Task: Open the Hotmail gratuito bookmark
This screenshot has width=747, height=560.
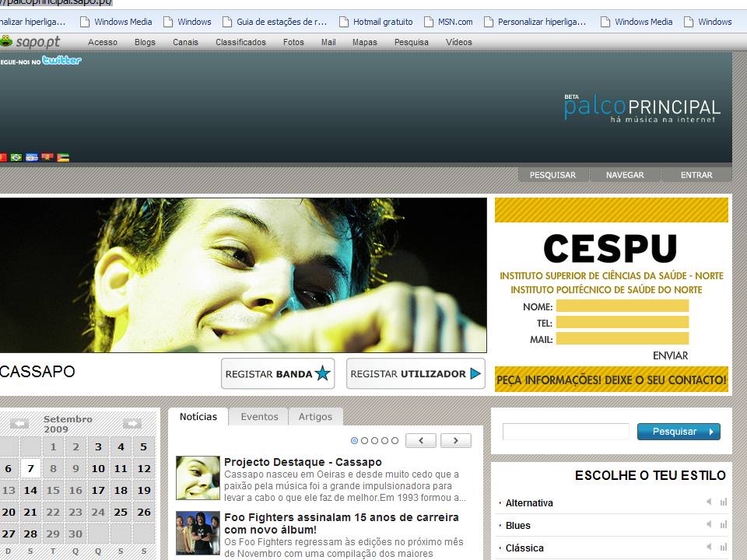Action: point(376,22)
